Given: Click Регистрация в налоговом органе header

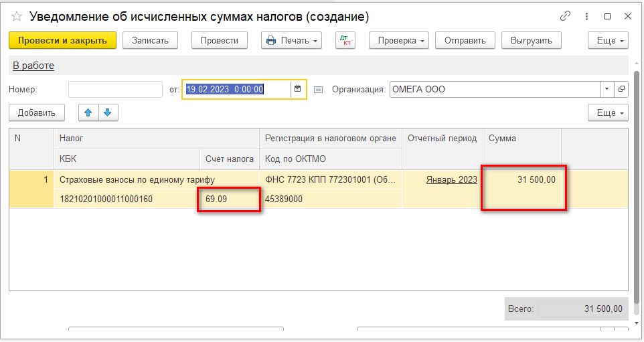Looking at the screenshot, I should [x=331, y=139].
